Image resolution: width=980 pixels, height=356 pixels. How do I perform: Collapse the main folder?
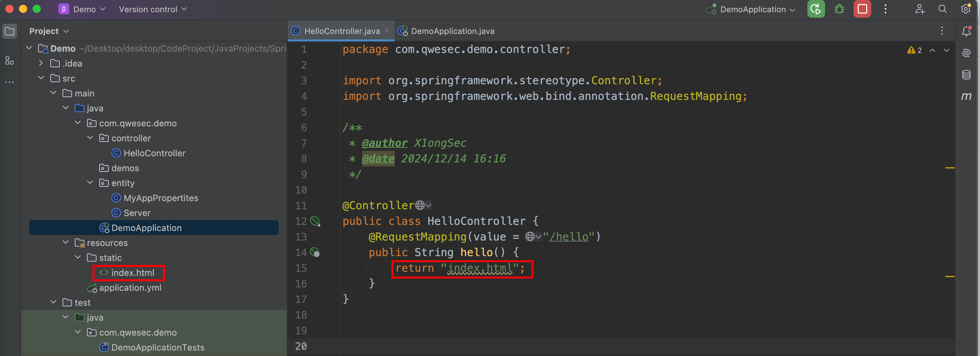pos(53,93)
